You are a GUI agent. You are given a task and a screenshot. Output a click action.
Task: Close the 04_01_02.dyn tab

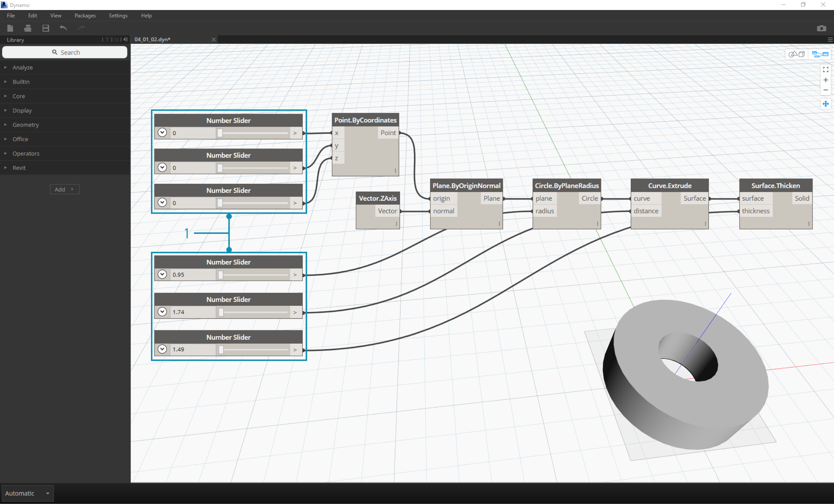[214, 39]
